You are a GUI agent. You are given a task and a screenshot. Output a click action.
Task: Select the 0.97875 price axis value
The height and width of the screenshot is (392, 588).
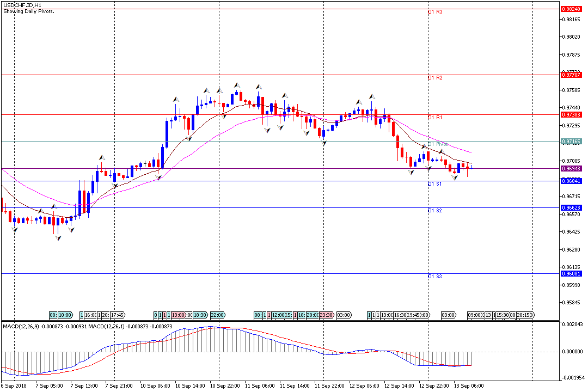click(x=572, y=55)
